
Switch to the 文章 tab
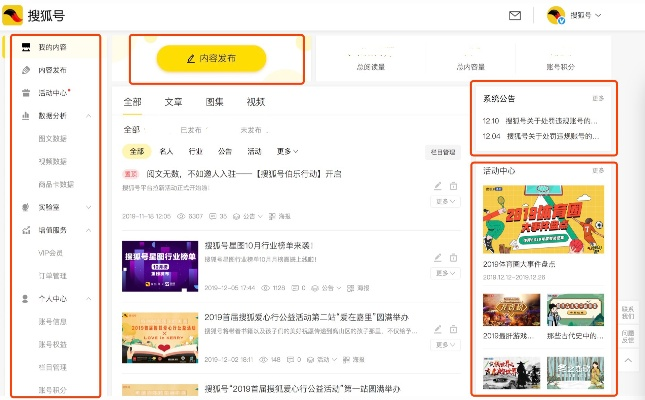tap(173, 102)
